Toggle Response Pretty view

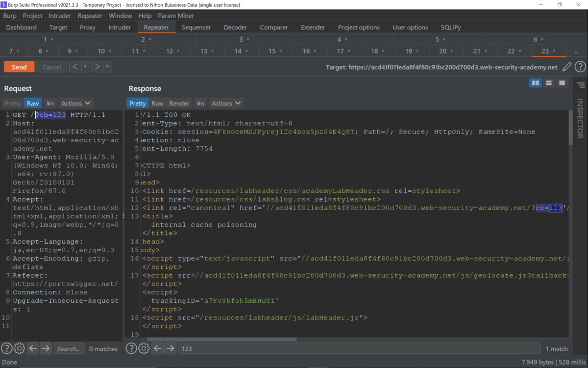(x=138, y=103)
